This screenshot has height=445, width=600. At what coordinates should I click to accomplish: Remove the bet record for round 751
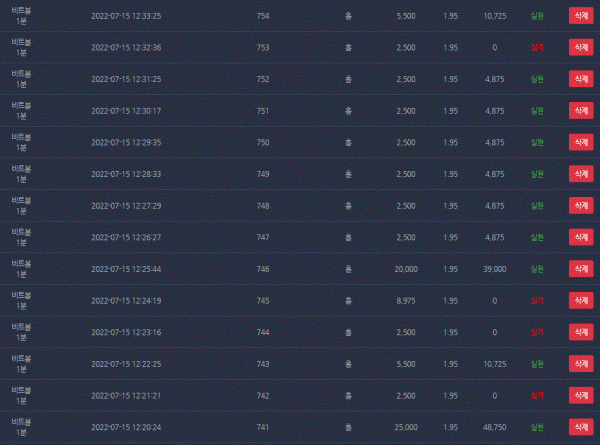581,111
